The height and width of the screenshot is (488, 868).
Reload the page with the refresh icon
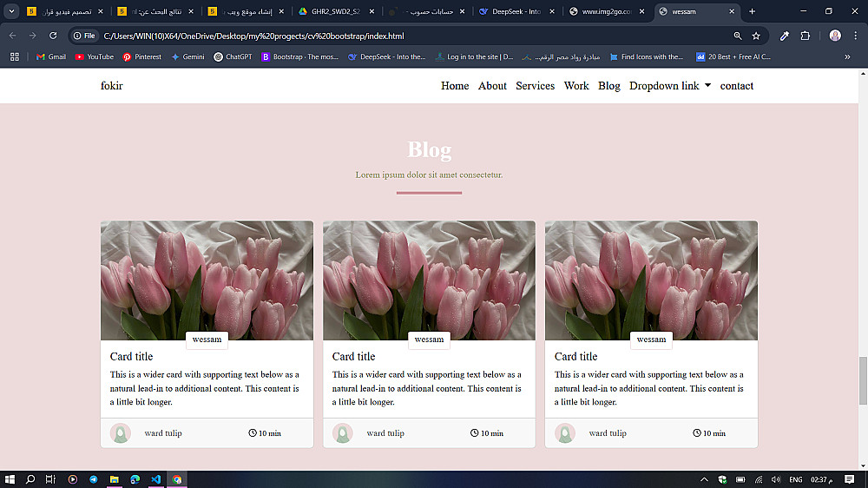[53, 36]
